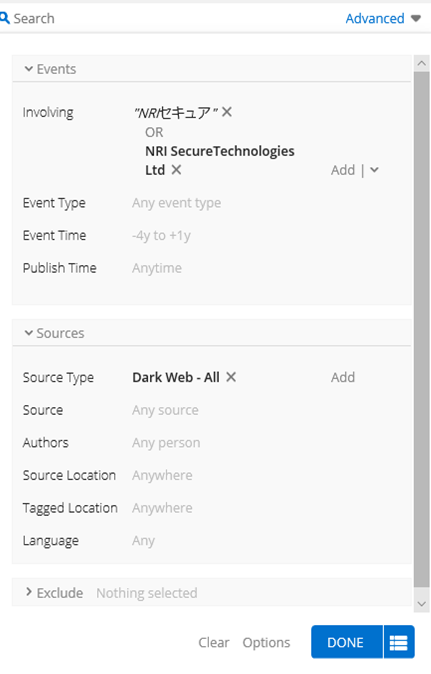The width and height of the screenshot is (431, 674).
Task: Open dropdown chevron next to Involving Add
Action: click(374, 170)
